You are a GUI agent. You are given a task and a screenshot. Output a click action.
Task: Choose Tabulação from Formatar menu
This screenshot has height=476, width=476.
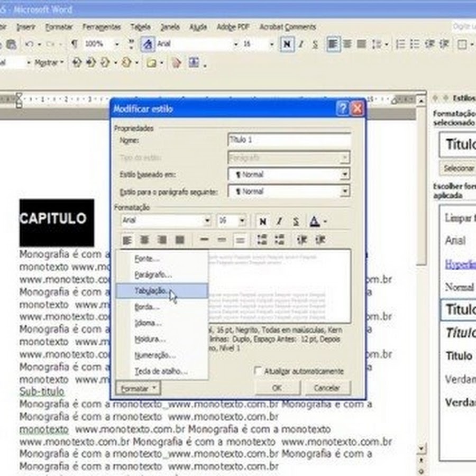(152, 291)
